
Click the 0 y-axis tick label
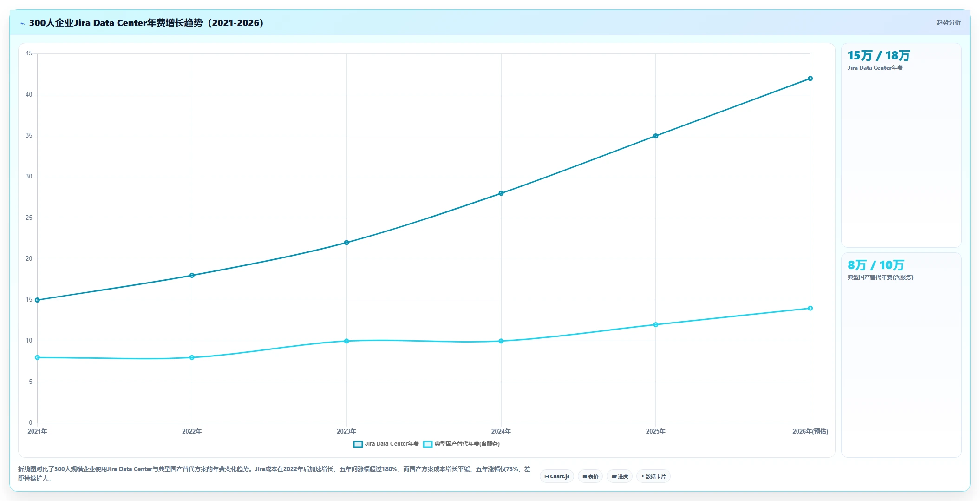[31, 423]
